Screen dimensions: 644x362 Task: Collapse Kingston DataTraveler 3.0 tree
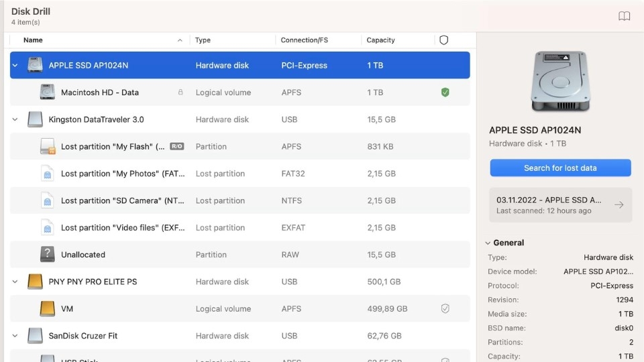pos(15,119)
